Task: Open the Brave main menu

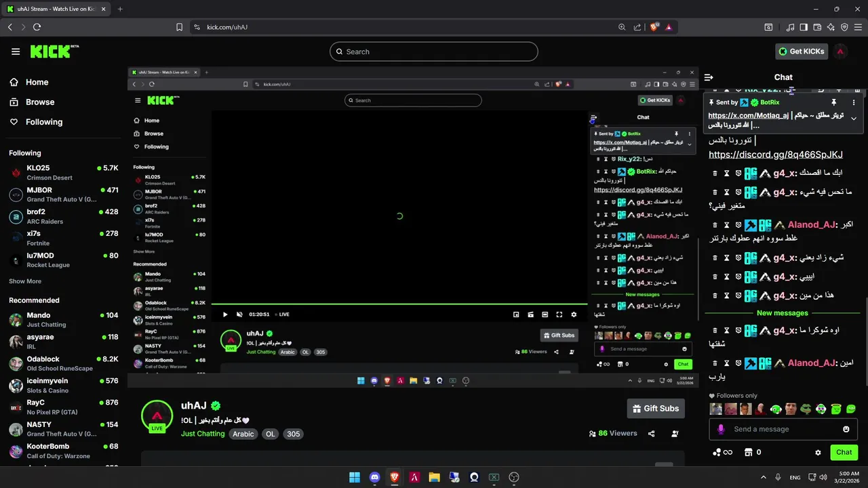Action: tap(858, 27)
